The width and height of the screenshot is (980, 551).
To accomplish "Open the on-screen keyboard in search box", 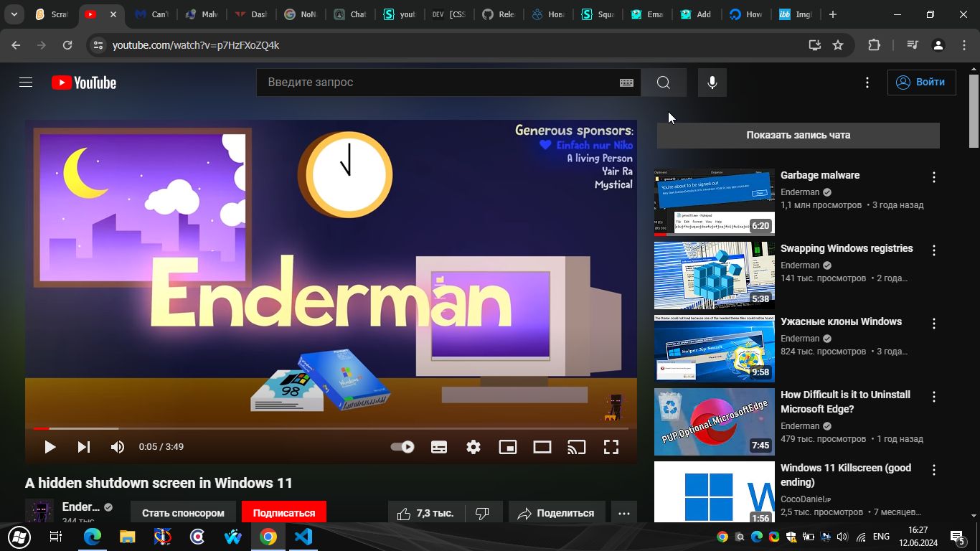I will pyautogui.click(x=626, y=83).
